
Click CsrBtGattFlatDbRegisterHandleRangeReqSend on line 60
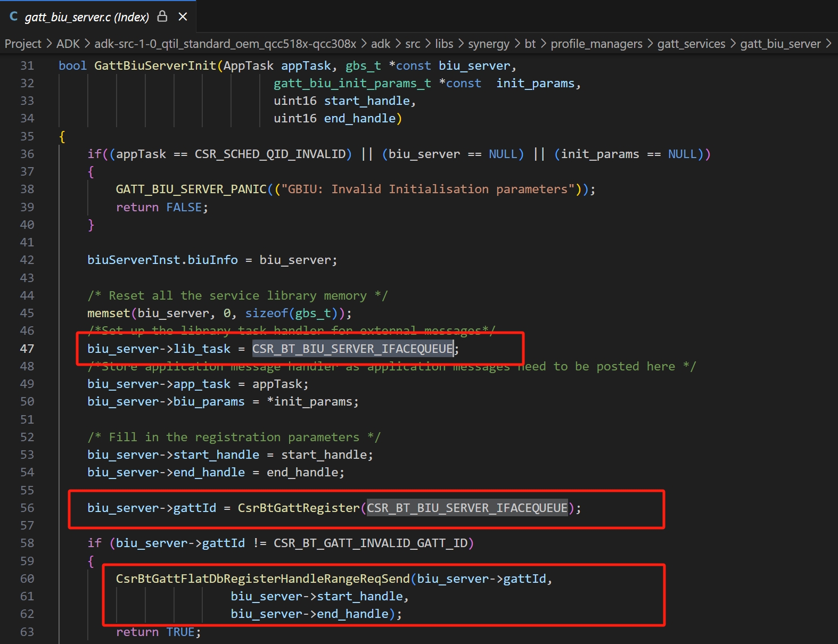coord(262,579)
